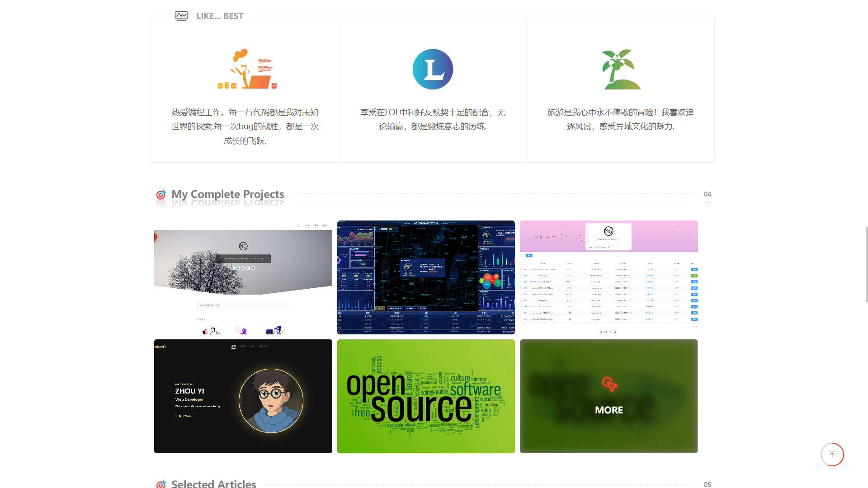The image size is (868, 488).
Task: Click the chart icon beside LIKE... BEST
Action: click(x=181, y=16)
